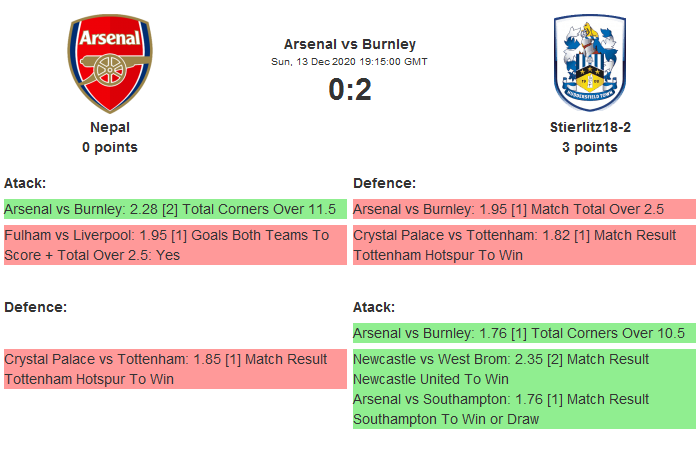700x460 pixels.
Task: Click the Arsenal vs Burnley match title
Action: [x=350, y=44]
